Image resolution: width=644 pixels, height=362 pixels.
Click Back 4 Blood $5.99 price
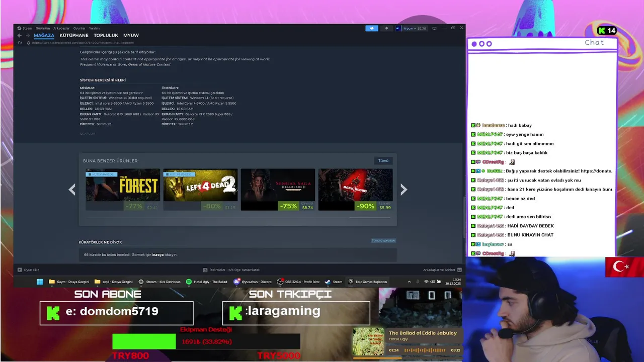pos(385,208)
